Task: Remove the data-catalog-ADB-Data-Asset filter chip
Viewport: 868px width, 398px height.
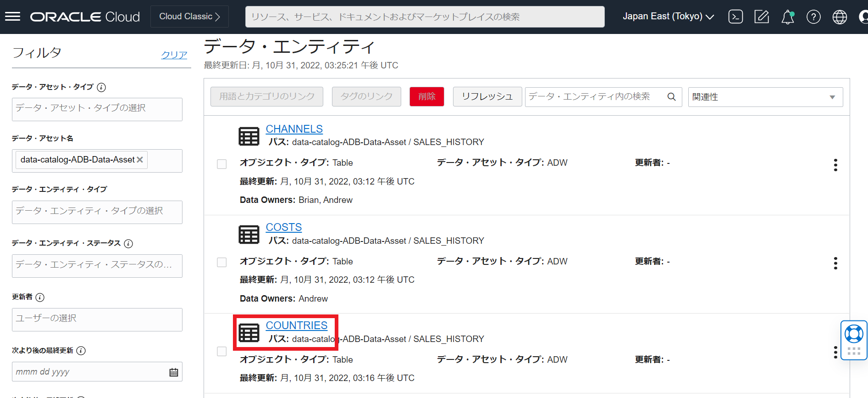Action: (x=140, y=160)
